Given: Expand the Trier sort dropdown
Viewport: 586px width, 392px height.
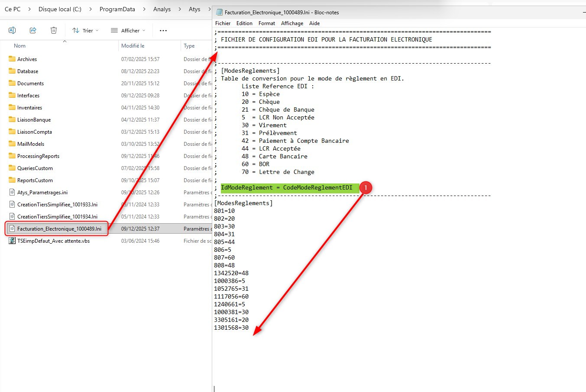Looking at the screenshot, I should click(x=85, y=30).
